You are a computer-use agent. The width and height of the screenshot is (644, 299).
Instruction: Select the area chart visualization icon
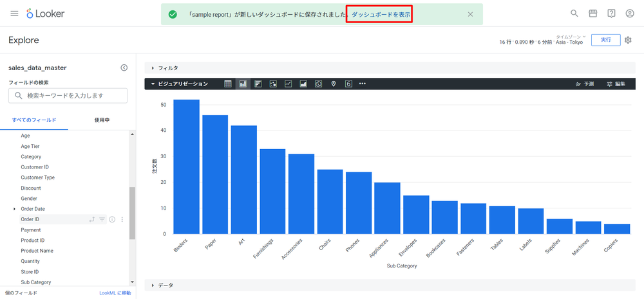(303, 84)
